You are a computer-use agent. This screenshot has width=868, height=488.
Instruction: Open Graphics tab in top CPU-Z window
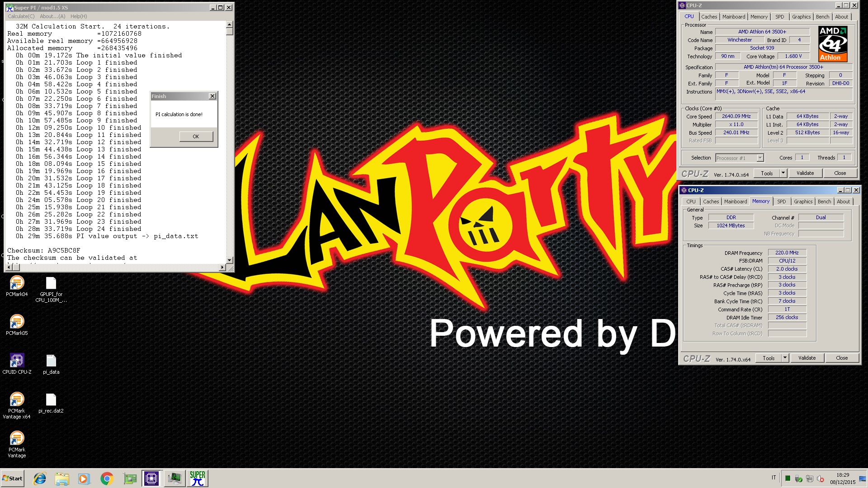(x=802, y=17)
